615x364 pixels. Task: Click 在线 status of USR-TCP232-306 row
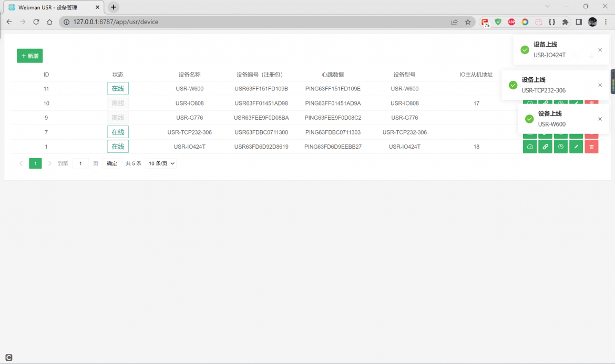pos(118,132)
